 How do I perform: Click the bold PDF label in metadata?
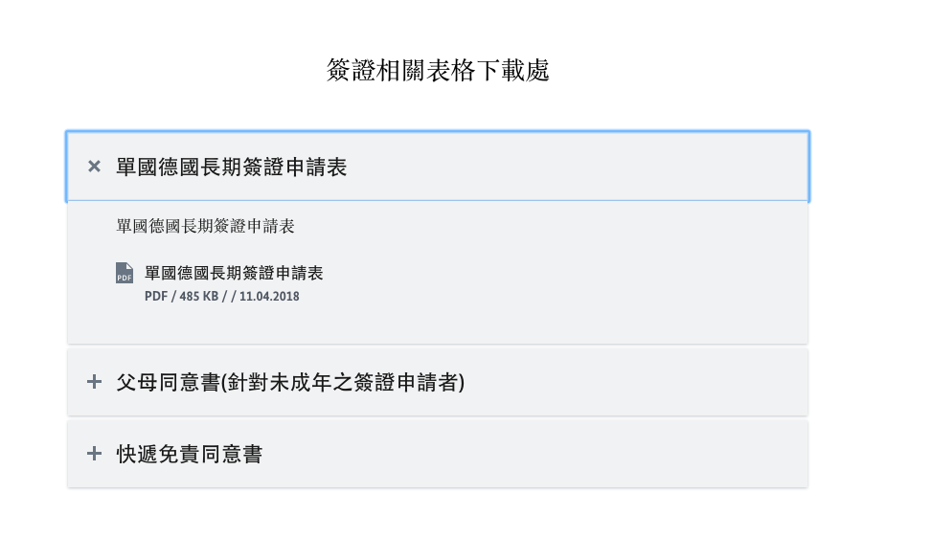156,297
